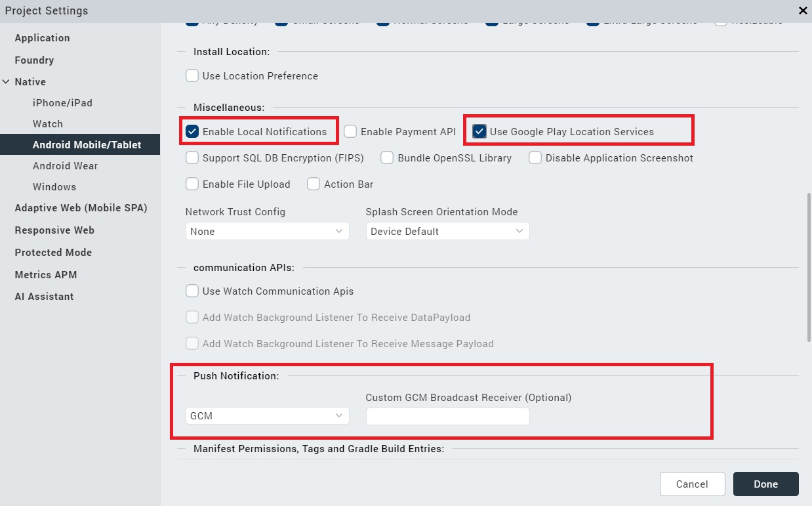Switch to Responsive Web settings
Screen dimensions: 812x506
[x=54, y=230]
